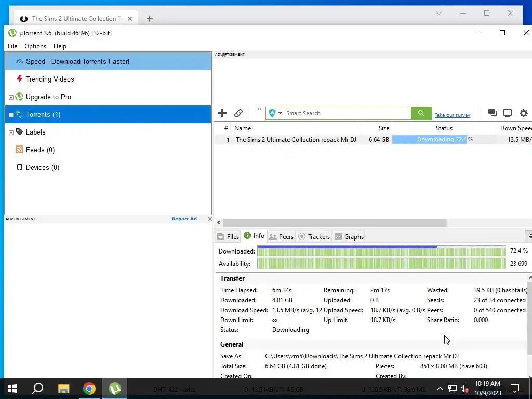The height and width of the screenshot is (399, 532).
Task: Open Chrome from the taskbar
Action: pos(89,389)
